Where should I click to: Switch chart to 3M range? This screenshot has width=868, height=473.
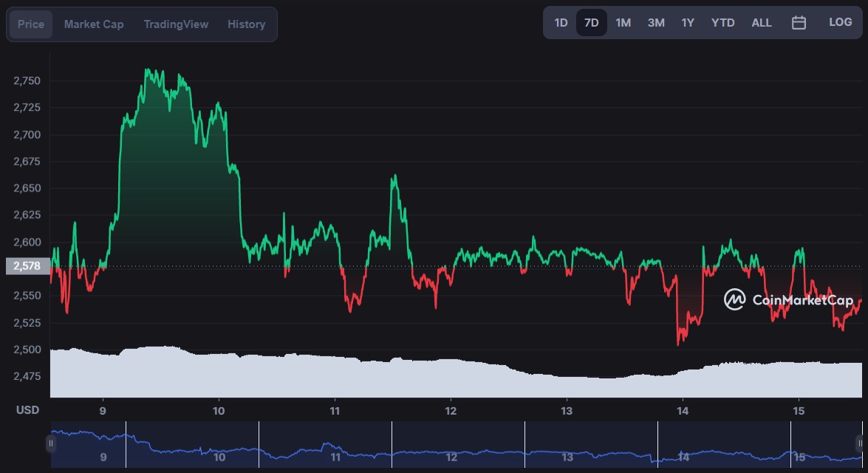(656, 23)
